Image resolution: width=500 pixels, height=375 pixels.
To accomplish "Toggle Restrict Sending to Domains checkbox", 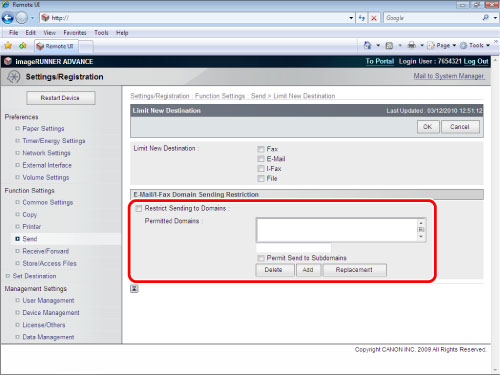I will coord(139,208).
